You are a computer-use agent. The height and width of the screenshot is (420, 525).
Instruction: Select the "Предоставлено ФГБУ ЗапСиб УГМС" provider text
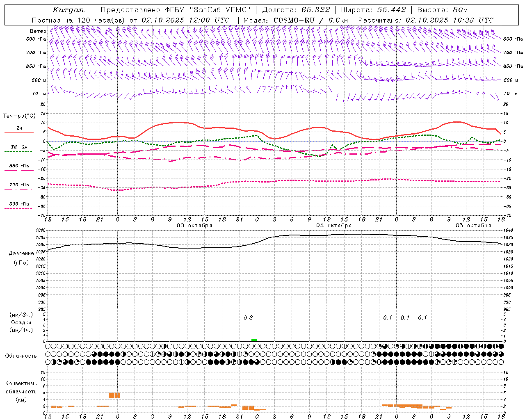point(176,10)
